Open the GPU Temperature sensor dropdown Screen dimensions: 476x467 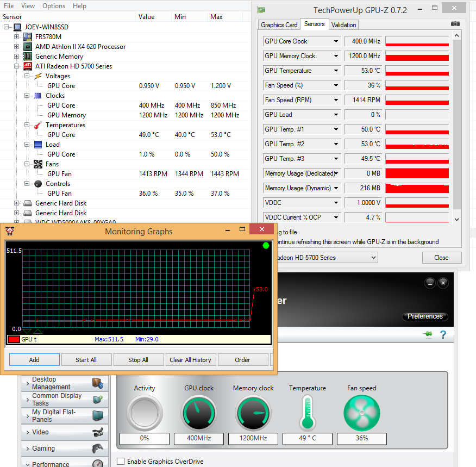[336, 71]
